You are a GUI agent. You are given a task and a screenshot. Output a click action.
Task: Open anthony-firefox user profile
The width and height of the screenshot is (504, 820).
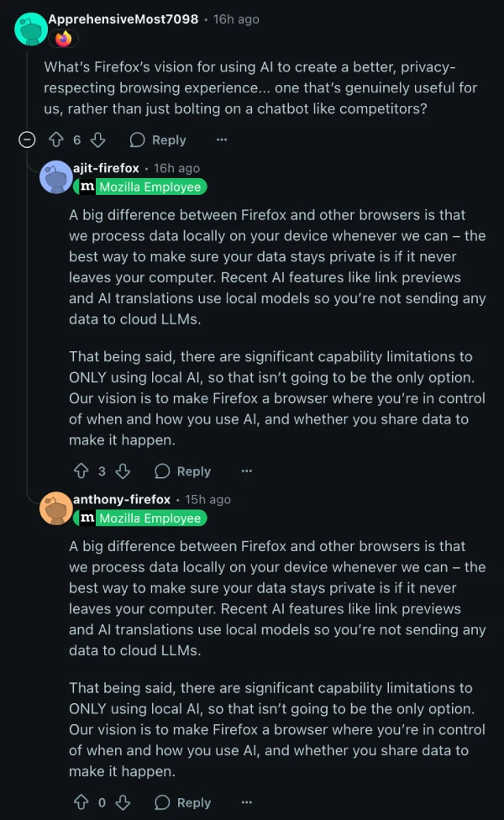pyautogui.click(x=122, y=499)
